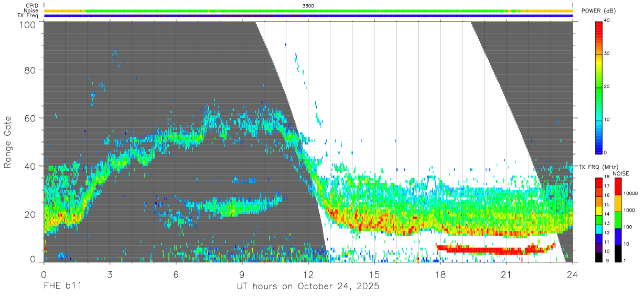644x297 pixels.
Task: Click the red echo band near gate 5
Action: click(x=496, y=248)
